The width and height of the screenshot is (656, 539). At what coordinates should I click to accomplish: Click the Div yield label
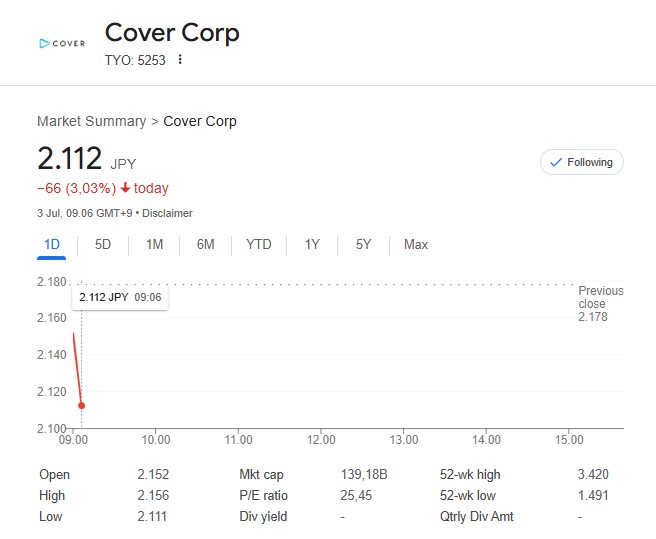click(x=263, y=516)
